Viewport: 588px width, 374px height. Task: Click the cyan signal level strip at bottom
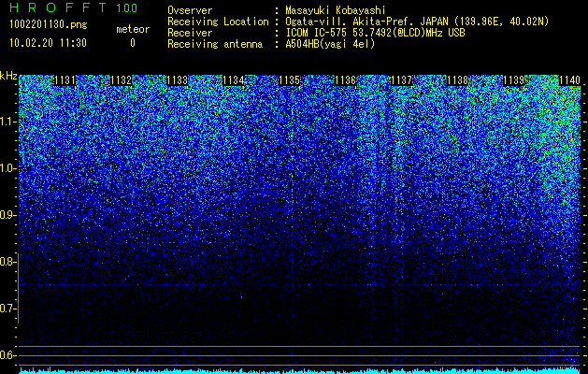tap(300, 370)
